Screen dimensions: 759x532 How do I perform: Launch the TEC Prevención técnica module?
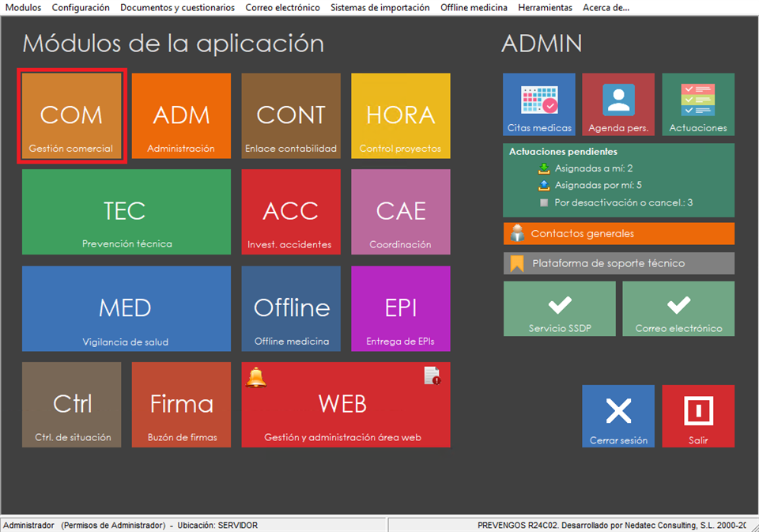(126, 212)
